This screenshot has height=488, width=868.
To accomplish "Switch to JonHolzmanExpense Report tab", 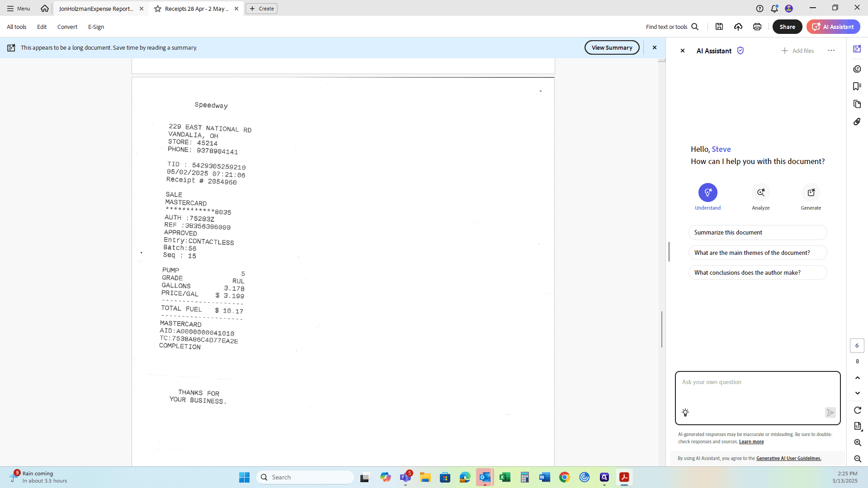I will pos(96,9).
